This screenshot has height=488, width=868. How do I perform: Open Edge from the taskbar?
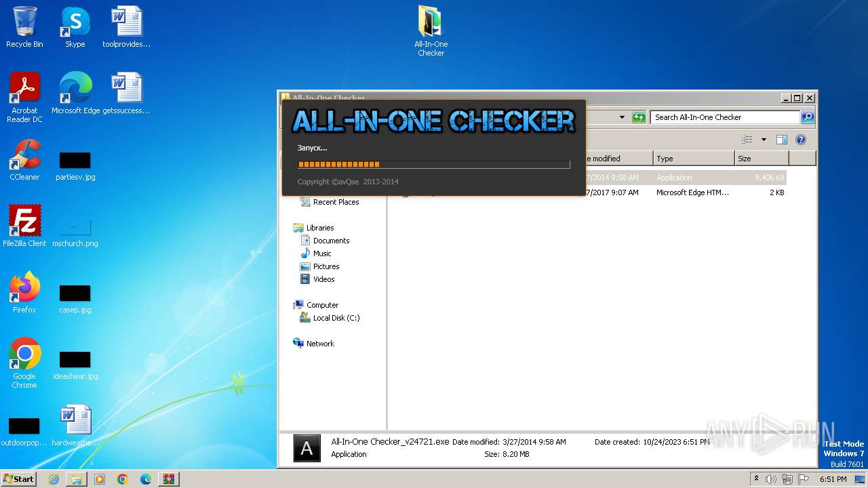coord(146,479)
